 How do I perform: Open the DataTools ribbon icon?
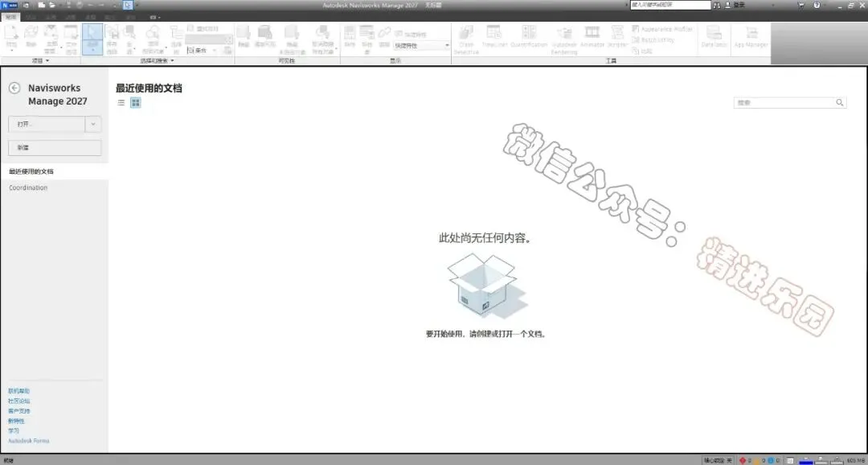click(x=714, y=36)
